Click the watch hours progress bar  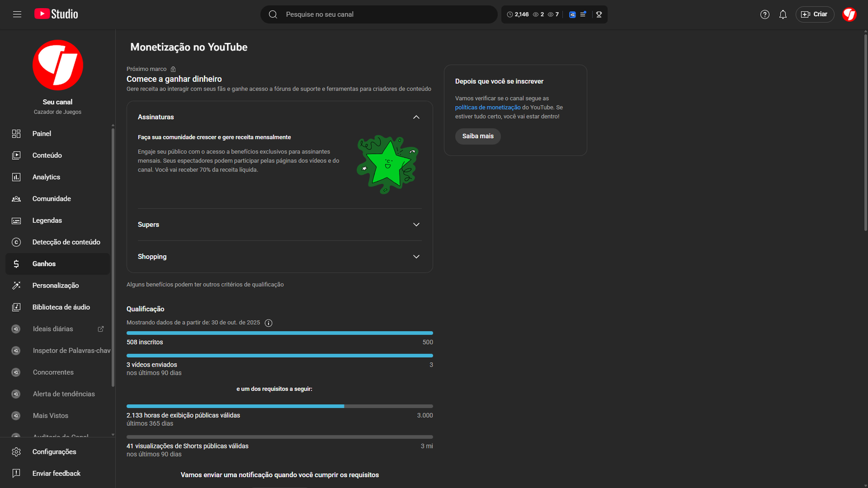279,406
